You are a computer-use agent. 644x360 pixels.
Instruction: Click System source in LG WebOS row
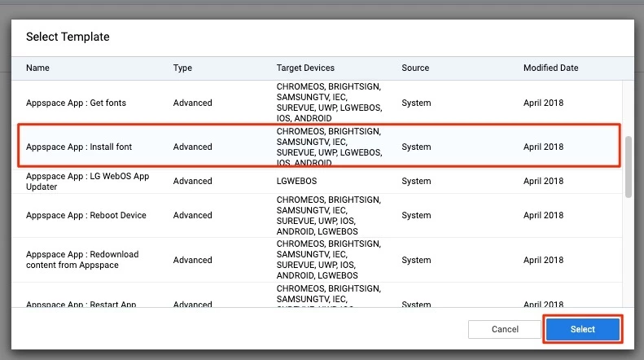click(416, 181)
